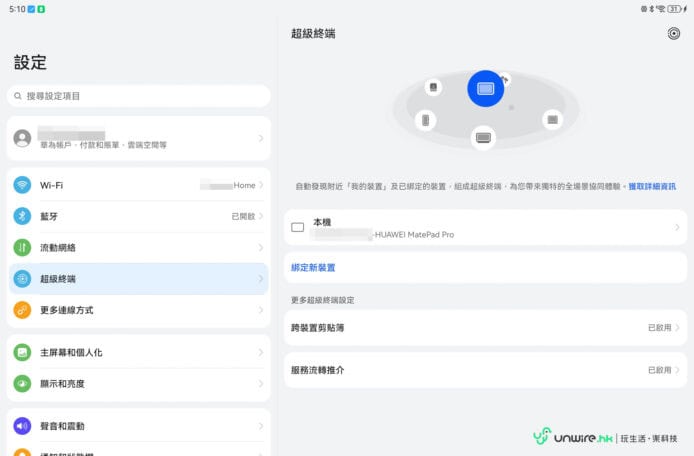Click the green Wi-Fi icon
Screen dimensions: 694x456
tap(22, 185)
